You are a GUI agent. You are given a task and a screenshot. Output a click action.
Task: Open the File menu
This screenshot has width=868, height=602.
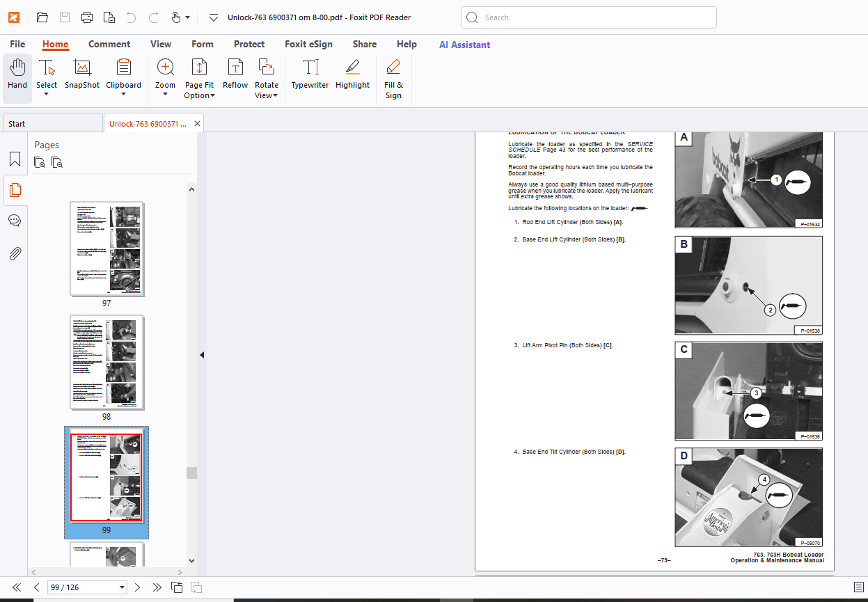[17, 44]
